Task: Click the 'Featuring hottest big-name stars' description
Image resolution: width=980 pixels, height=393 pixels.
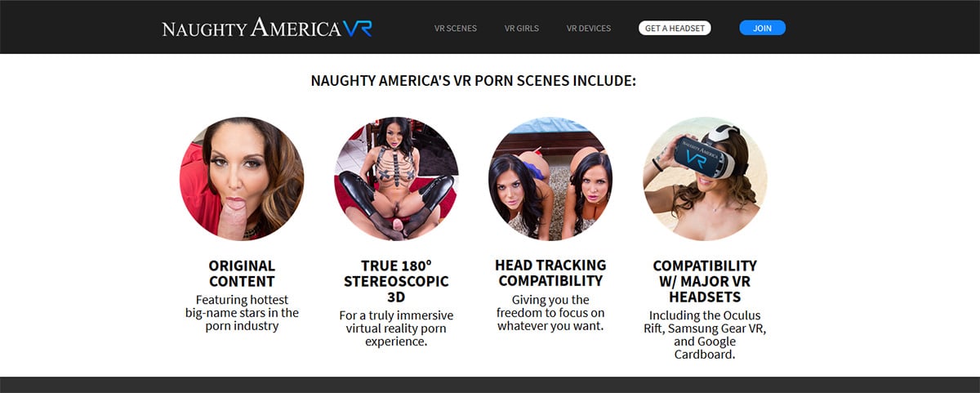Action: pos(242,313)
